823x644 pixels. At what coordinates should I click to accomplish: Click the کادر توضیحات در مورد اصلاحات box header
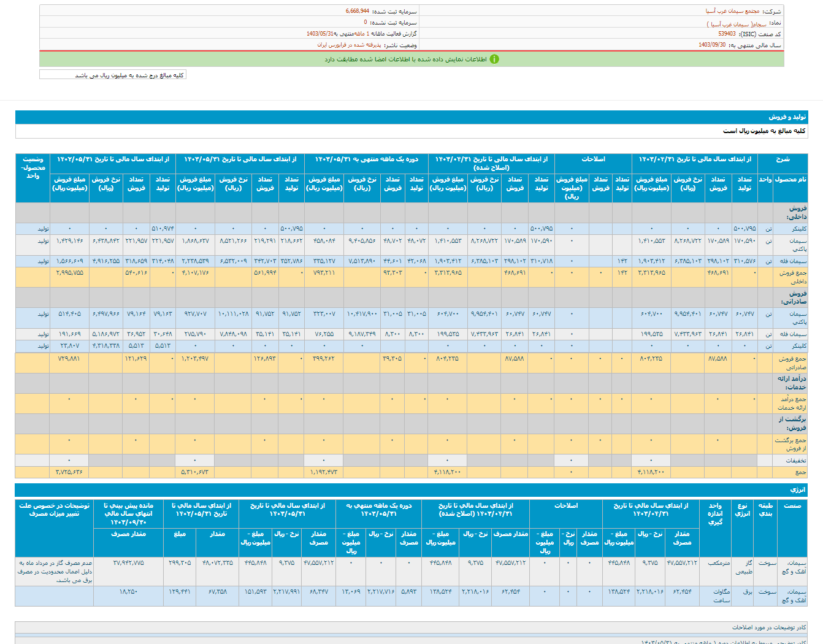[769, 627]
